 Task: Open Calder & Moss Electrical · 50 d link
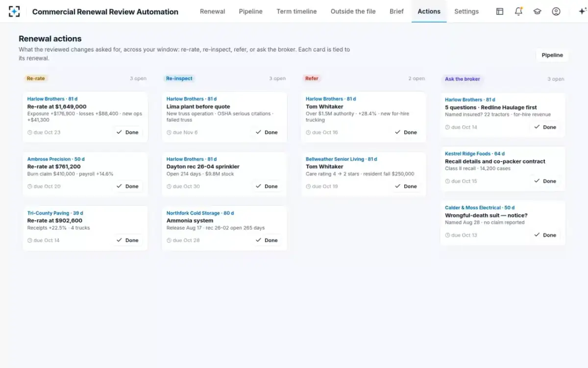480,208
